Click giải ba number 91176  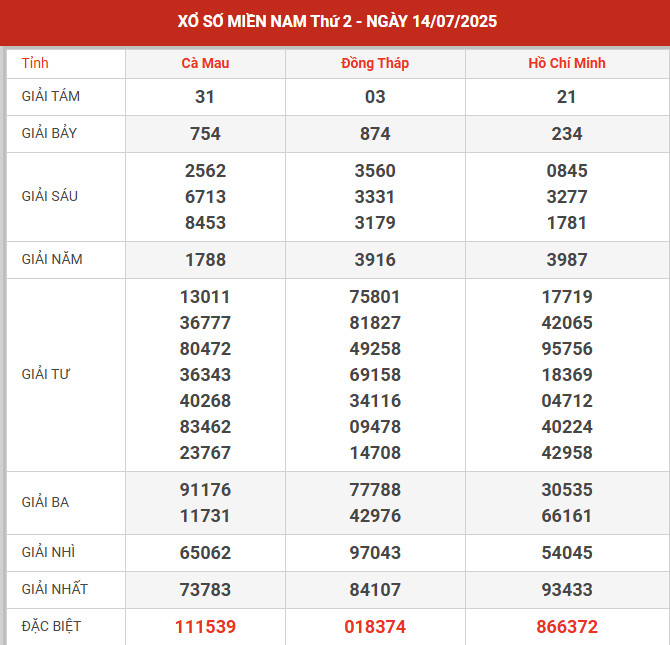pyautogui.click(x=205, y=490)
